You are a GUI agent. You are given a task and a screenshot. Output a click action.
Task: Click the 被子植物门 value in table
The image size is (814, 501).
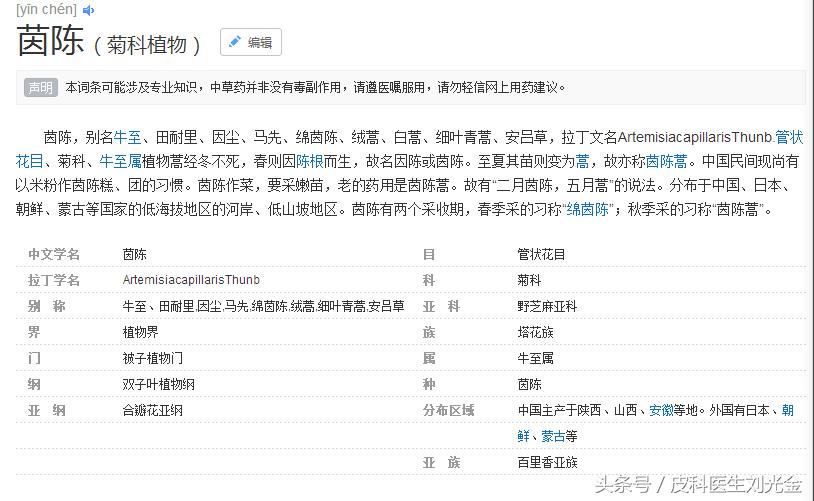[x=152, y=358]
